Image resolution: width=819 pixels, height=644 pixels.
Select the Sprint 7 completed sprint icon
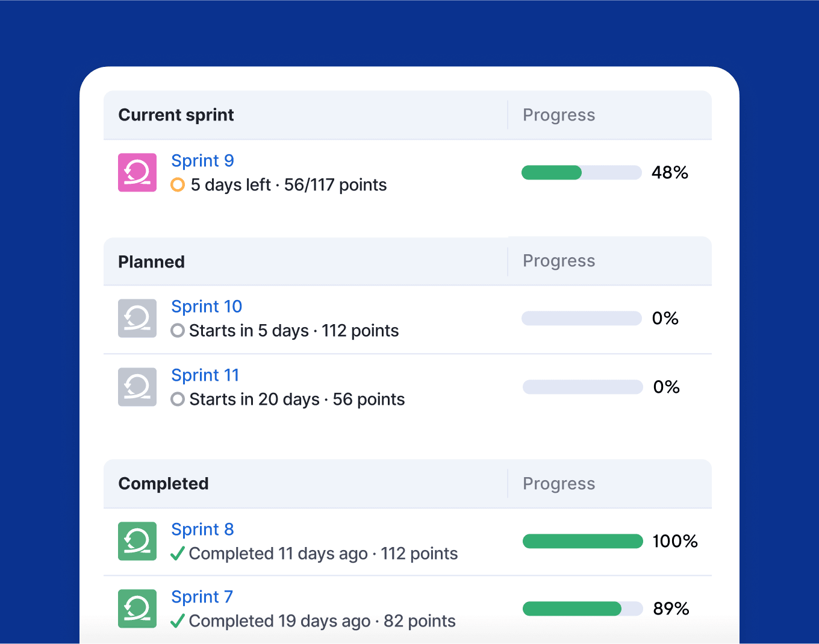coord(137,608)
